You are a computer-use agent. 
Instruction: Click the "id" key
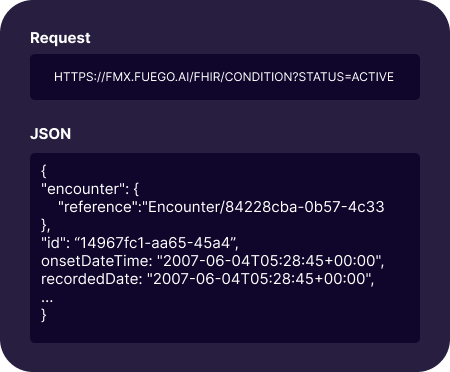coord(55,243)
